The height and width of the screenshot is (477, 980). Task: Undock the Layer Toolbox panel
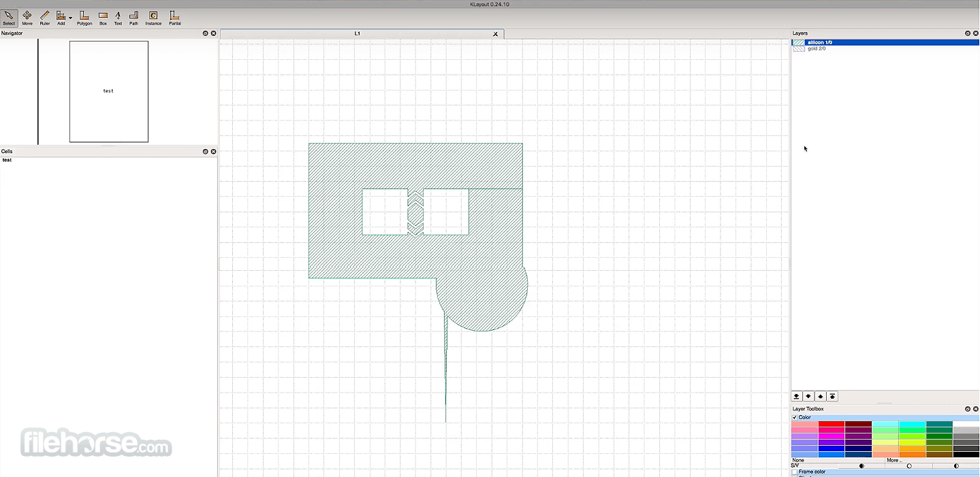point(968,409)
